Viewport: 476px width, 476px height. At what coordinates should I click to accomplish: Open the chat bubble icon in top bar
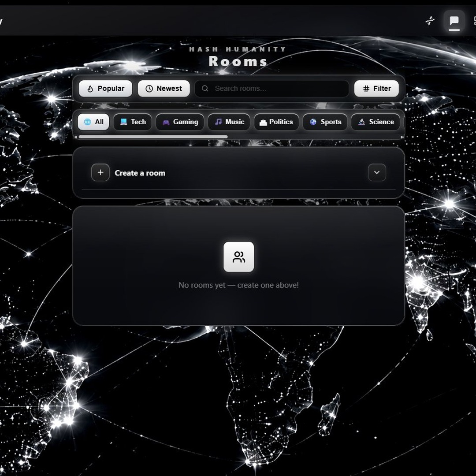point(454,21)
